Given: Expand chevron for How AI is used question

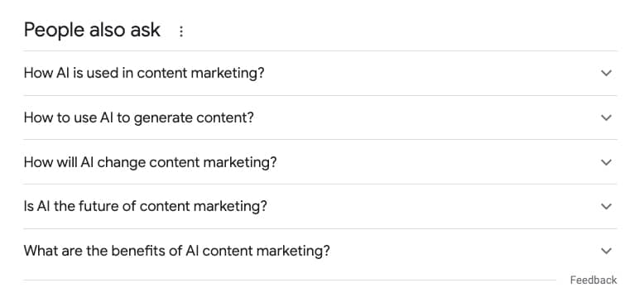Looking at the screenshot, I should coord(606,73).
